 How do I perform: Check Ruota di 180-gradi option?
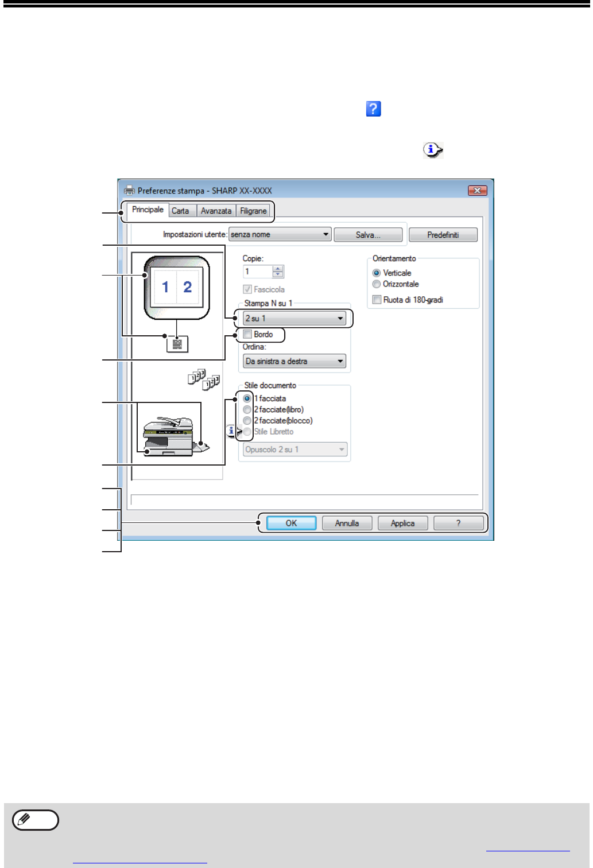tap(377, 300)
